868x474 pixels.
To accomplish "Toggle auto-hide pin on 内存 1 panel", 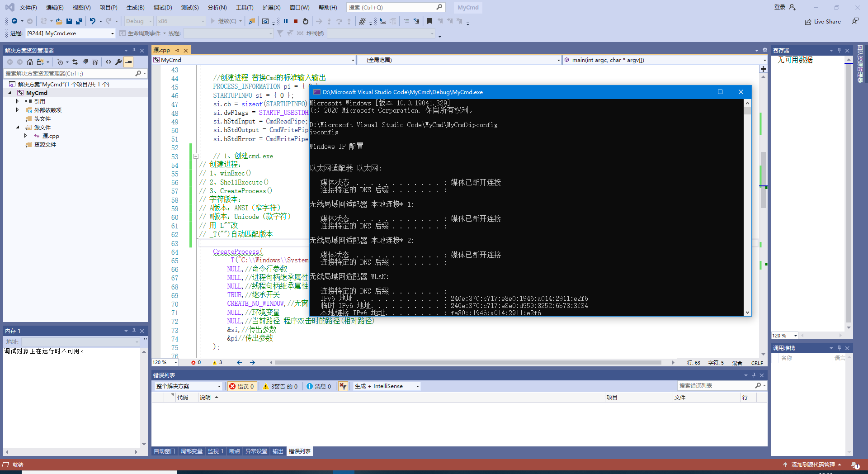I will [134, 331].
